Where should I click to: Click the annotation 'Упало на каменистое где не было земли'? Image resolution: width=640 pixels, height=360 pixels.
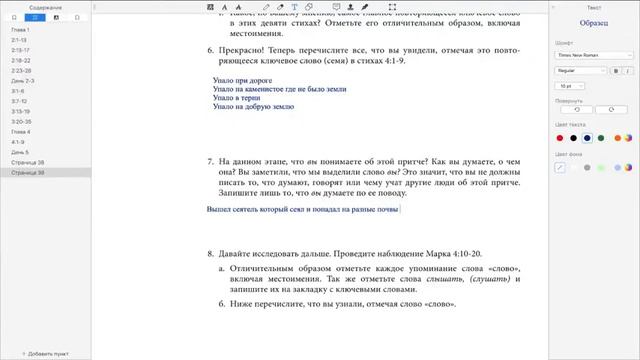(x=280, y=89)
